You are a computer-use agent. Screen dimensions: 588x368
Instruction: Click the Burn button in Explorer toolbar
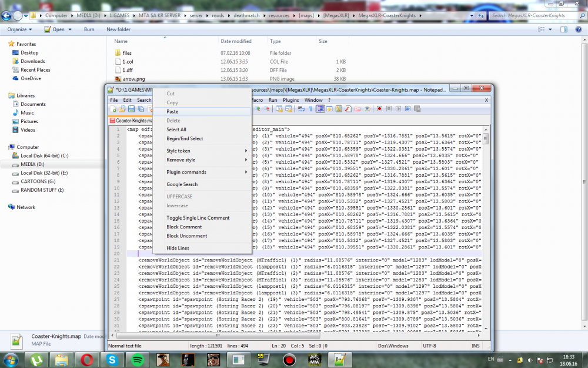click(89, 29)
